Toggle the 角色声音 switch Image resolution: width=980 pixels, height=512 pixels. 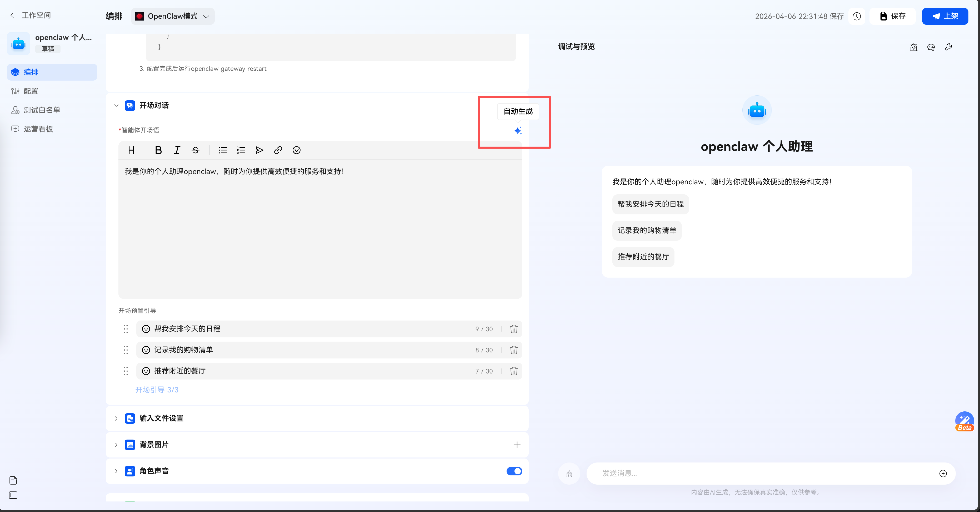pyautogui.click(x=514, y=471)
